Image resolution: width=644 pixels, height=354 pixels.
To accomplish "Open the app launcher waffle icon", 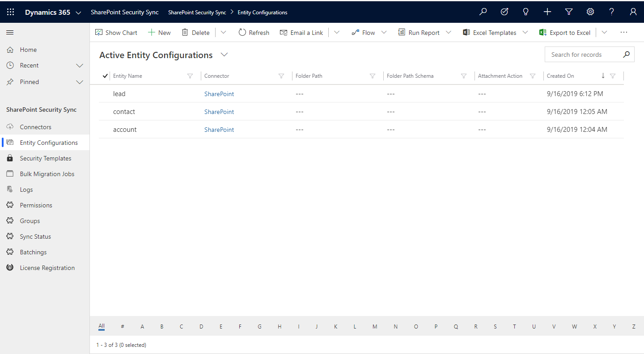I will [x=10, y=12].
